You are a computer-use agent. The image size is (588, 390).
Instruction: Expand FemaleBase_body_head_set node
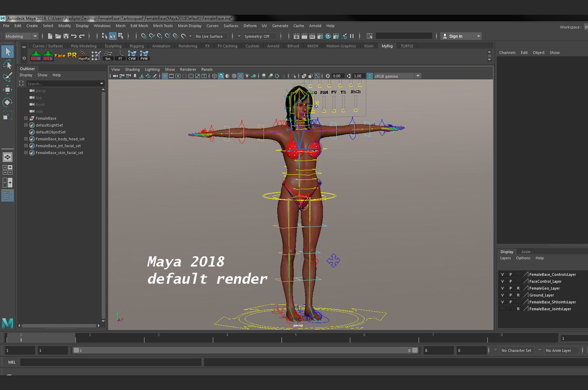click(26, 139)
